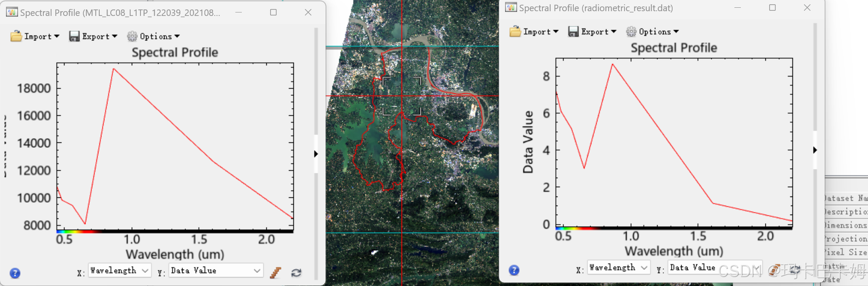Click the stack plots icon in MTL_LC08 window
Image resolution: width=868 pixels, height=286 pixels.
(x=275, y=273)
